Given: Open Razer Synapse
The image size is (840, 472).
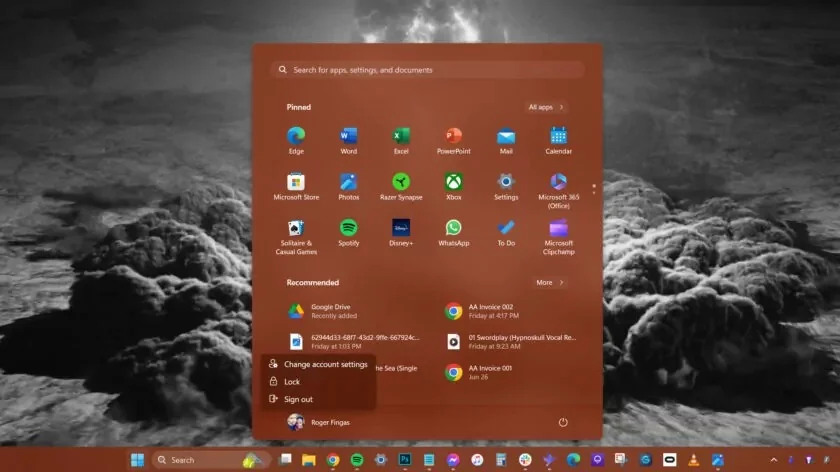Looking at the screenshot, I should tap(401, 186).
